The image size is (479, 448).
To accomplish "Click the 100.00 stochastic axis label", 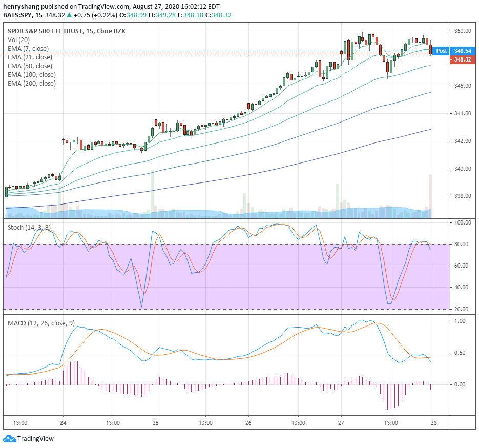I will click(x=463, y=222).
